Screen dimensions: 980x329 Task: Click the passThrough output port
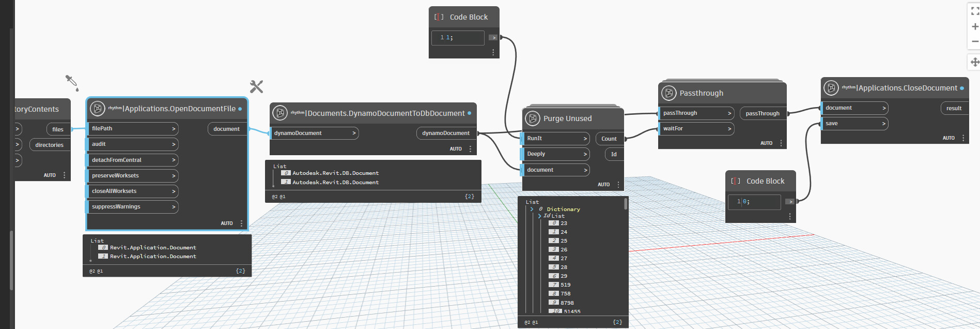[763, 113]
